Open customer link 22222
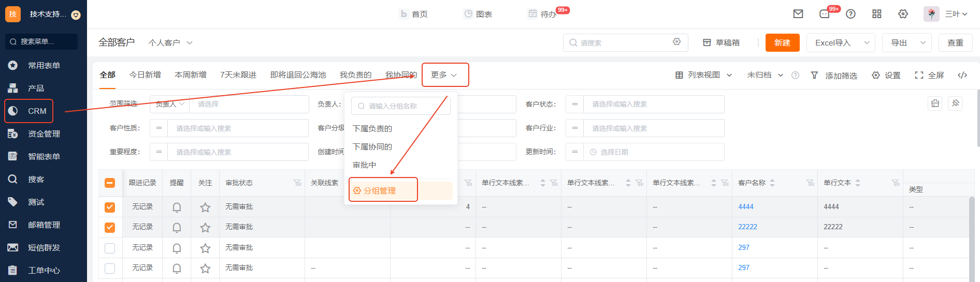This screenshot has width=980, height=282. (747, 227)
